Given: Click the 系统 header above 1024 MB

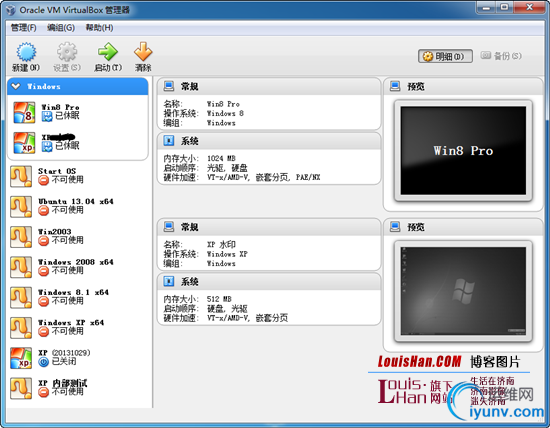Looking at the screenshot, I should tap(189, 141).
